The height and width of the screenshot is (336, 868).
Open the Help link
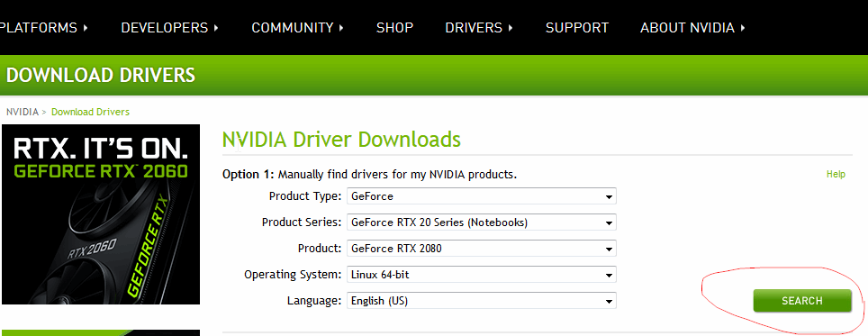(836, 175)
